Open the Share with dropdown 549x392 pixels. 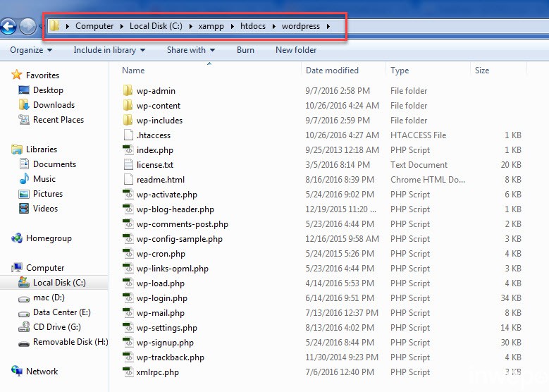pyautogui.click(x=191, y=50)
